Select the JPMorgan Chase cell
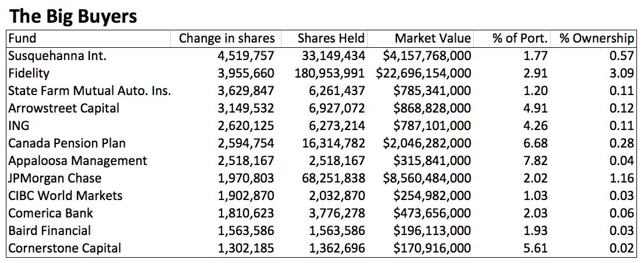The image size is (644, 263). pos(55,178)
